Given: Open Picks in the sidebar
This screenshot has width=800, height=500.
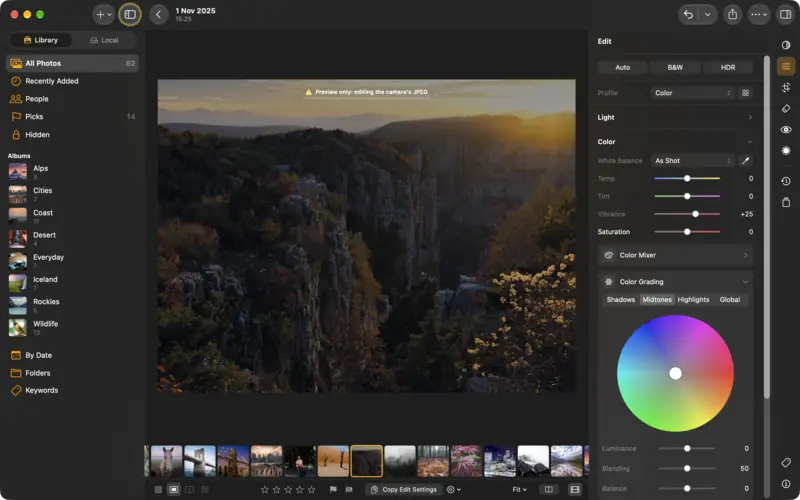Looking at the screenshot, I should point(72,117).
